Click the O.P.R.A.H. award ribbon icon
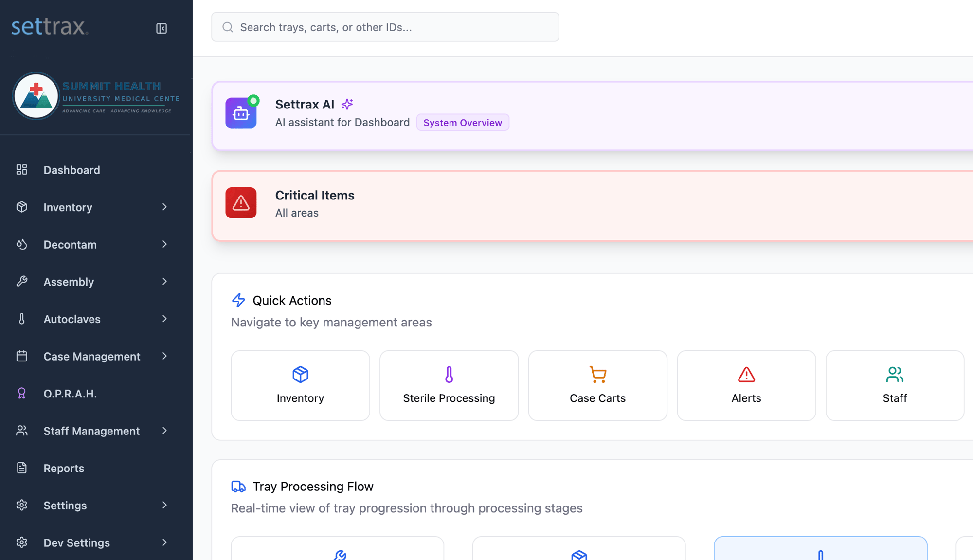Viewport: 973px width, 560px height. 22,394
